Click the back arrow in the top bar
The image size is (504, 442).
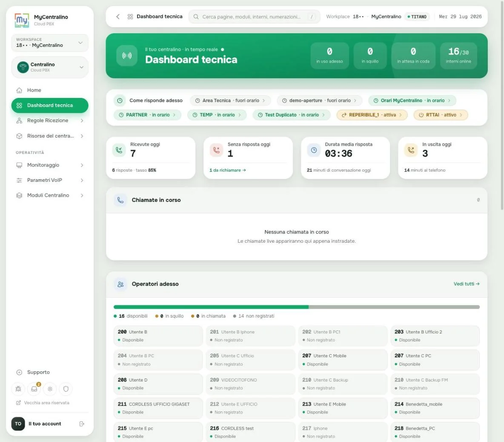pyautogui.click(x=118, y=17)
